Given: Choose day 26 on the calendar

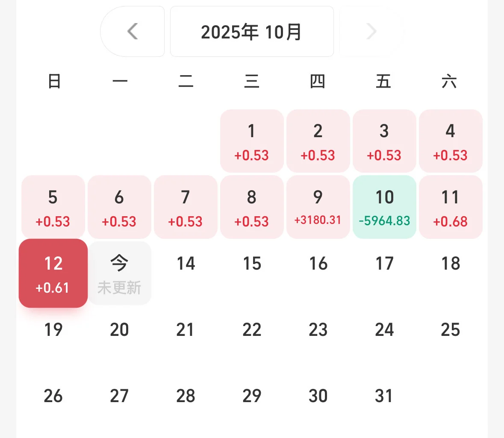Looking at the screenshot, I should [53, 396].
